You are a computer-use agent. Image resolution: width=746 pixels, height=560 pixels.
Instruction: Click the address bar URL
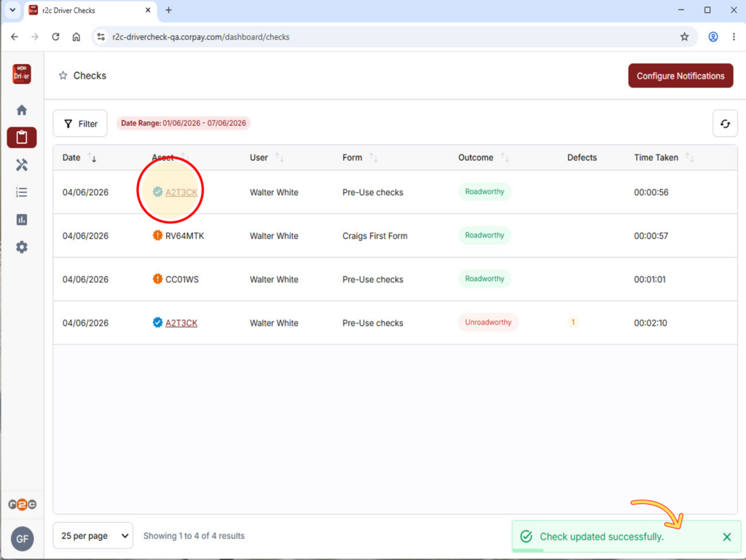tap(201, 36)
